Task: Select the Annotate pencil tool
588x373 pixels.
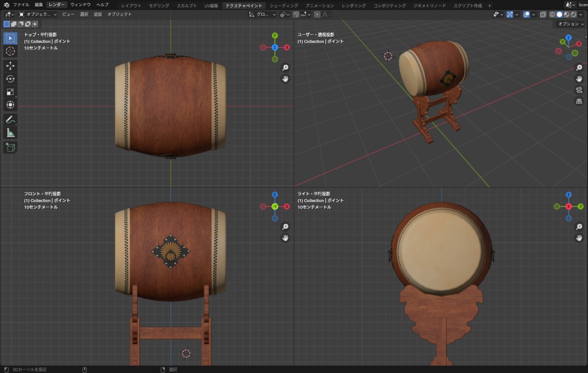Action: pyautogui.click(x=10, y=119)
